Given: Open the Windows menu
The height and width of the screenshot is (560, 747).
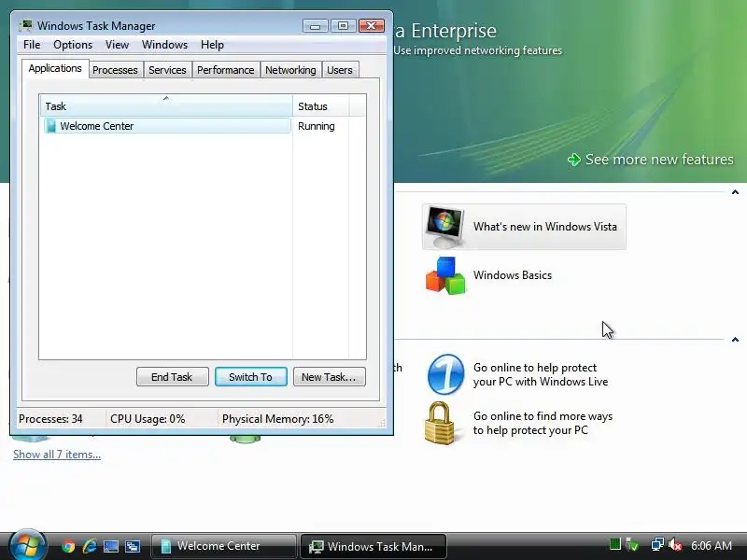Looking at the screenshot, I should coord(165,45).
